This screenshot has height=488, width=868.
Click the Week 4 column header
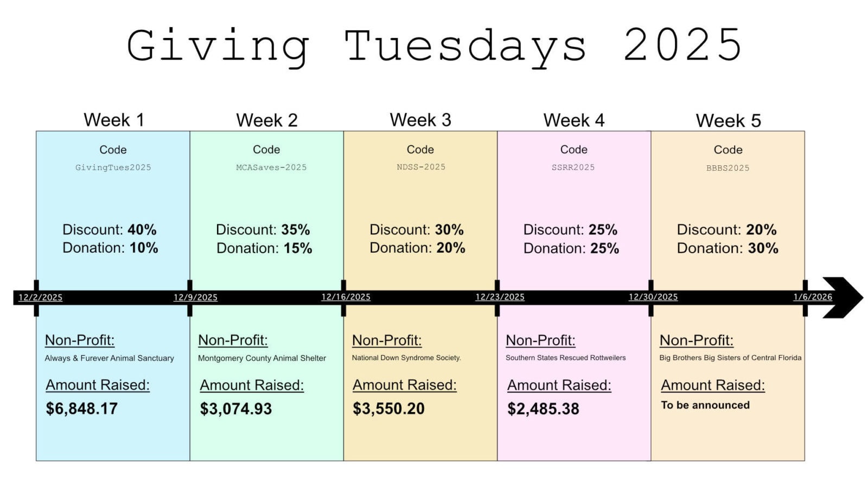point(574,120)
